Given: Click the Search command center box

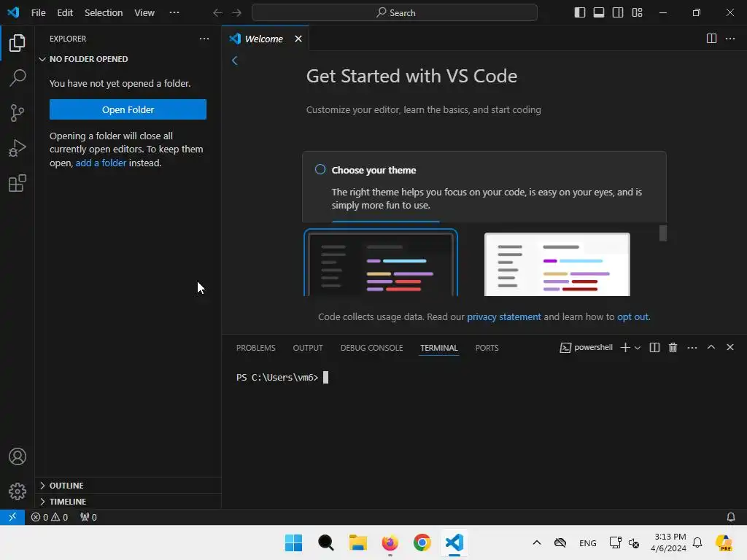Looking at the screenshot, I should [x=395, y=13].
